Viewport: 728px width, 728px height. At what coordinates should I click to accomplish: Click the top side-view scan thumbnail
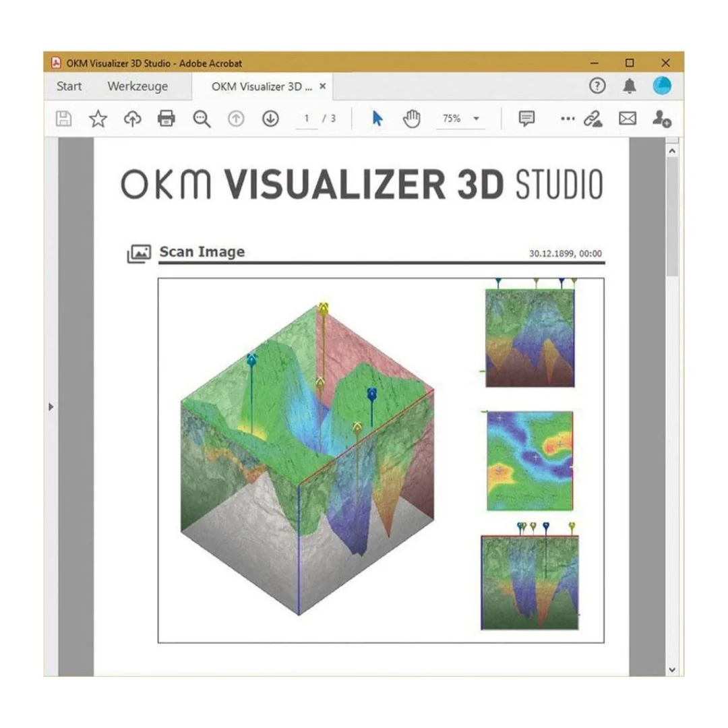point(530,337)
